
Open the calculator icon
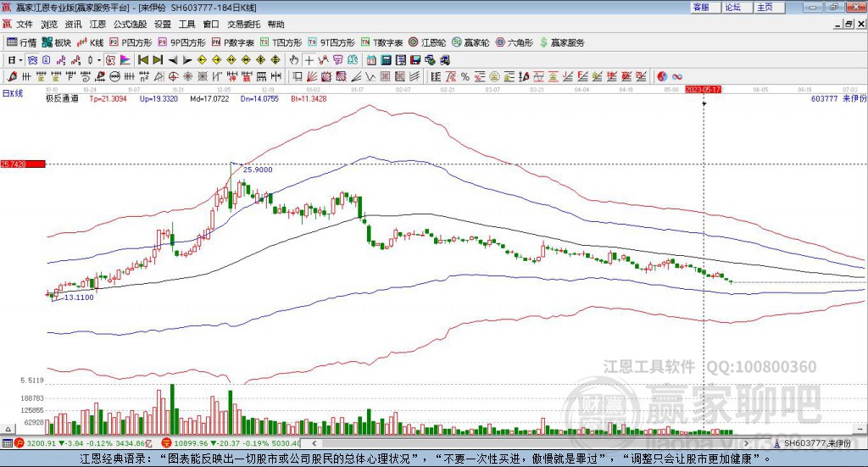coord(386,60)
